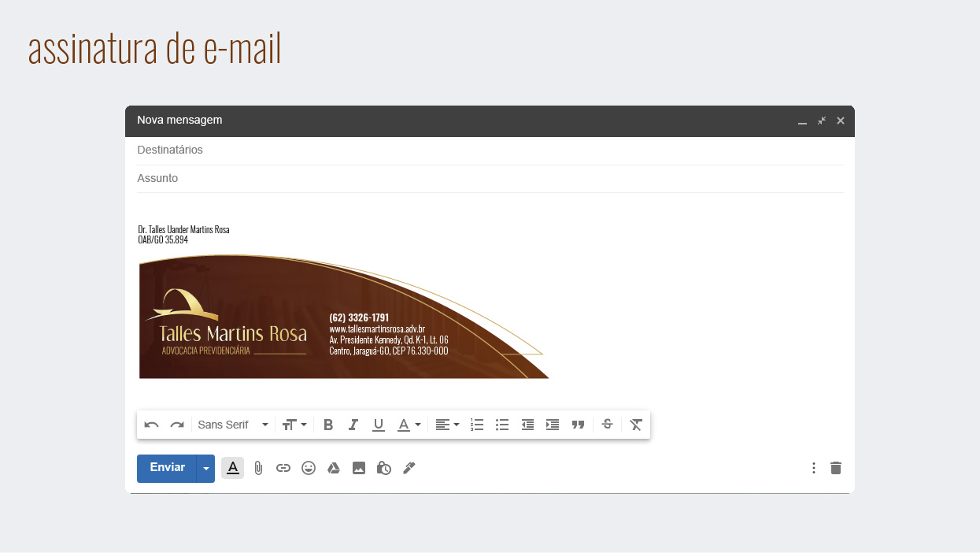Toggle underline formatting
This screenshot has width=980, height=553.
379,425
